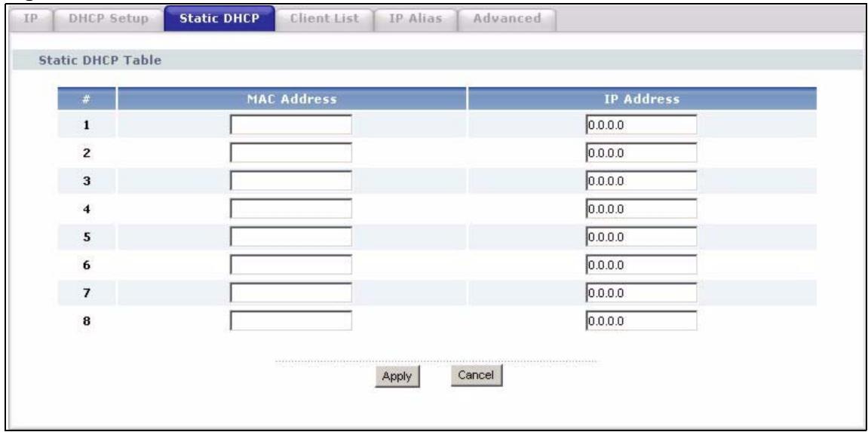Click row number 1 label
Image resolution: width=868 pixels, height=432 pixels.
[x=87, y=126]
